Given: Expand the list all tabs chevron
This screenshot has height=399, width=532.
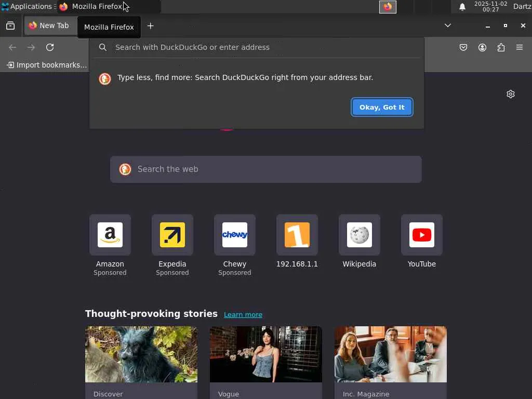Looking at the screenshot, I should tap(448, 26).
